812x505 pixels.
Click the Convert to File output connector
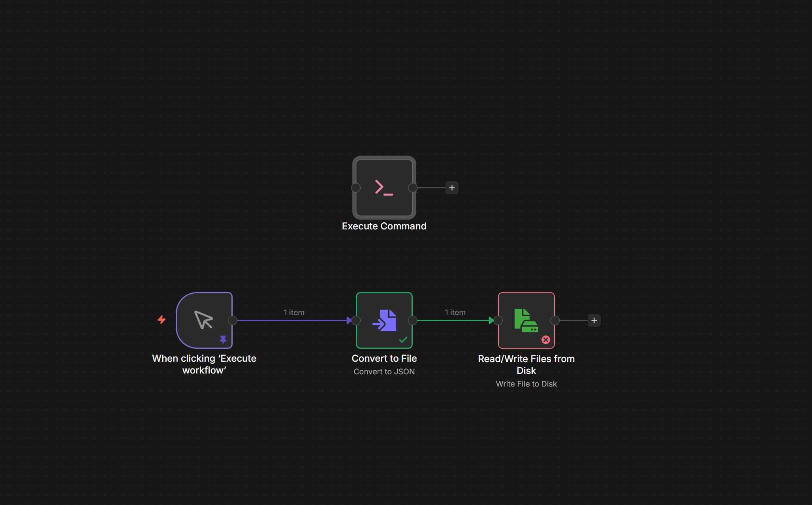coord(413,320)
